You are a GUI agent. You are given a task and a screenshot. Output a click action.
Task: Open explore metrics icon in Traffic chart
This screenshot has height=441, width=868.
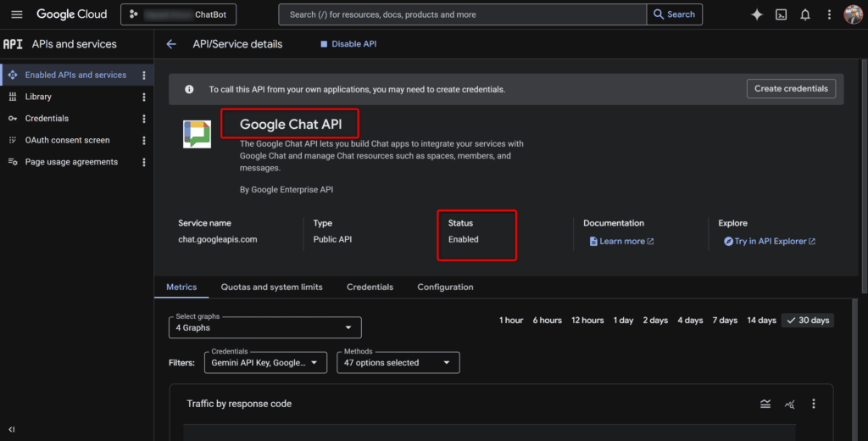789,404
